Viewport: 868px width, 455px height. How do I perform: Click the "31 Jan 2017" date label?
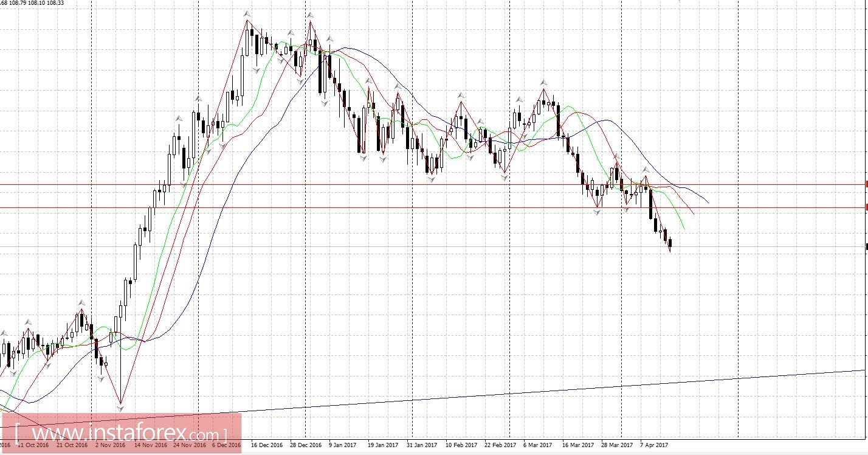[421, 445]
